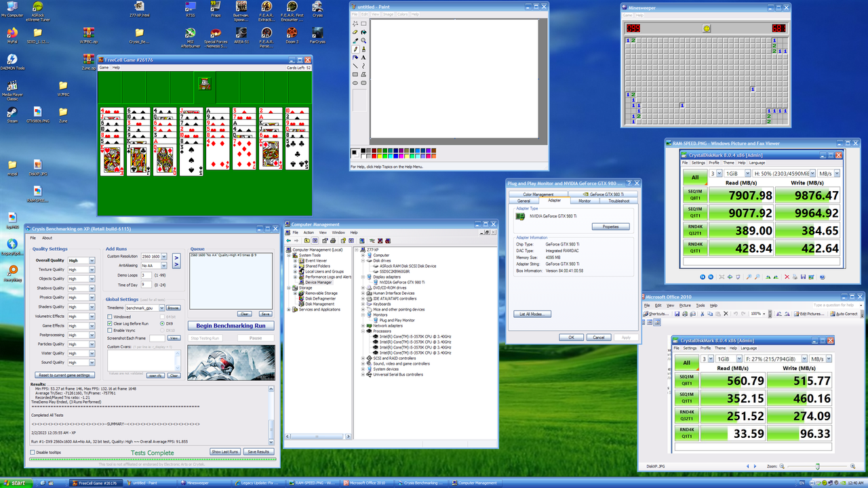The height and width of the screenshot is (488, 868).
Task: Uncheck Clear Log Before Run
Action: coord(110,323)
